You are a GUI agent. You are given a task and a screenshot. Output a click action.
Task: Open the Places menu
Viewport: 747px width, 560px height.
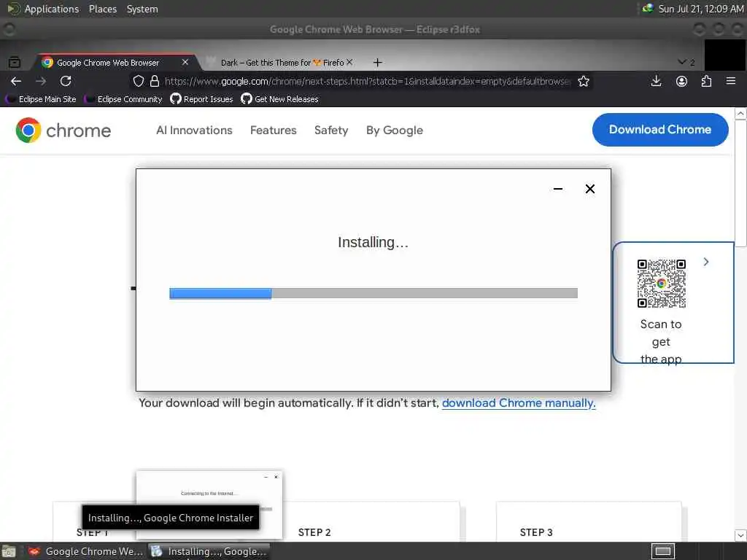102,9
